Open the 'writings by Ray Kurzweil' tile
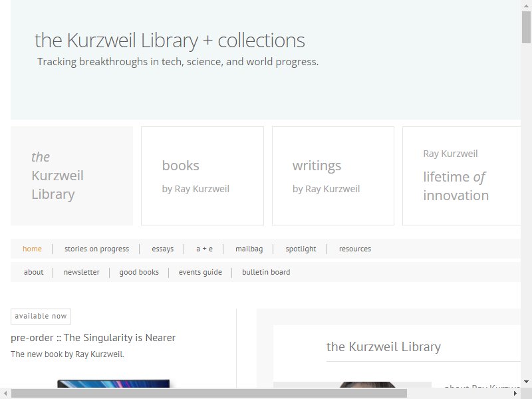This screenshot has width=532, height=399. point(333,176)
